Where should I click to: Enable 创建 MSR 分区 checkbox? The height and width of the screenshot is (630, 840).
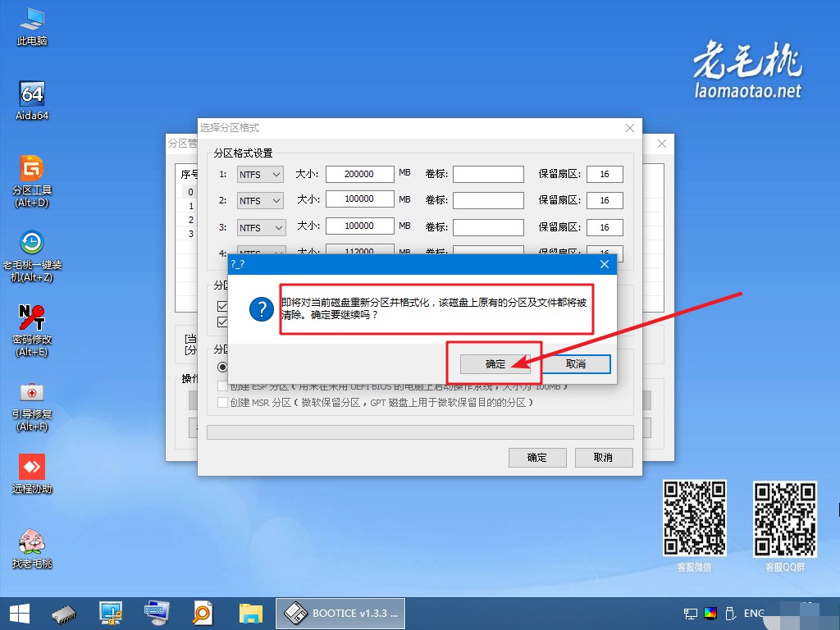pyautogui.click(x=222, y=402)
